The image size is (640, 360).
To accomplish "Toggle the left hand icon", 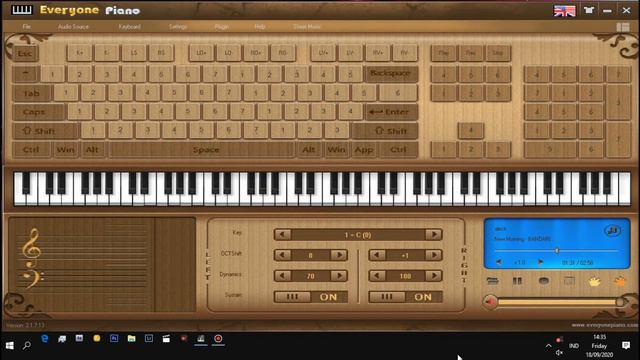I will (x=594, y=281).
